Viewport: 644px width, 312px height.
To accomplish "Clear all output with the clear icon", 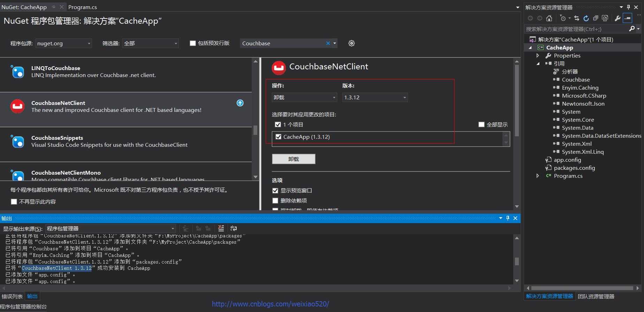I will (x=221, y=228).
